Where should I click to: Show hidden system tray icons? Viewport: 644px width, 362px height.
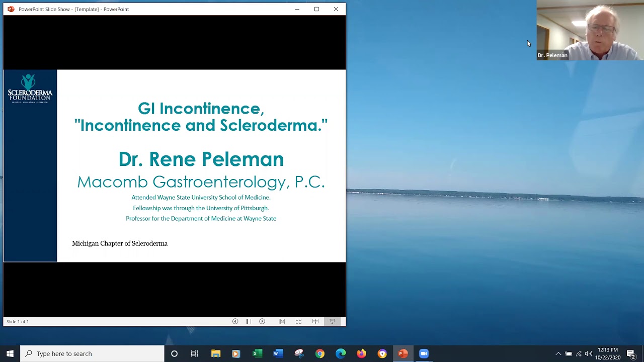(x=558, y=353)
